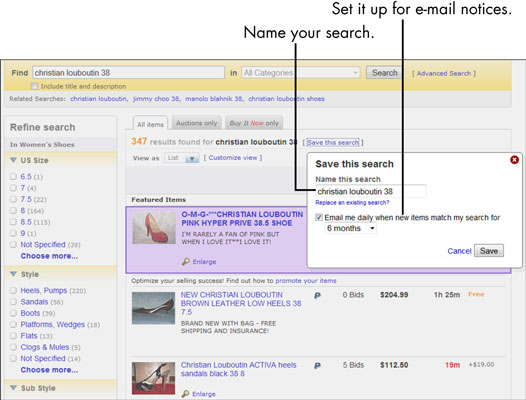Check the US size 7.5 filter
Image resolution: width=526 pixels, height=400 pixels.
[x=13, y=199]
